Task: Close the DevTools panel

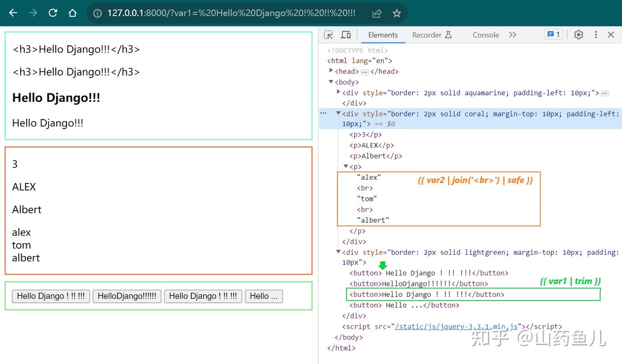Action: (611, 35)
